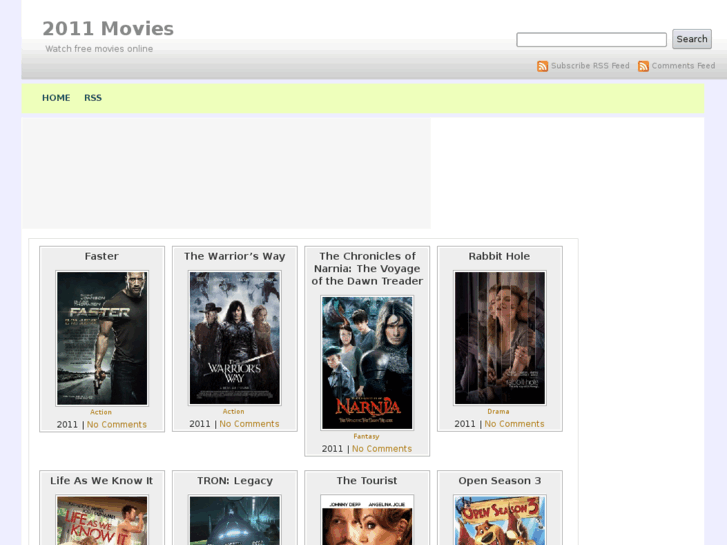Open No Comments under The Warrior's Way

(x=249, y=424)
